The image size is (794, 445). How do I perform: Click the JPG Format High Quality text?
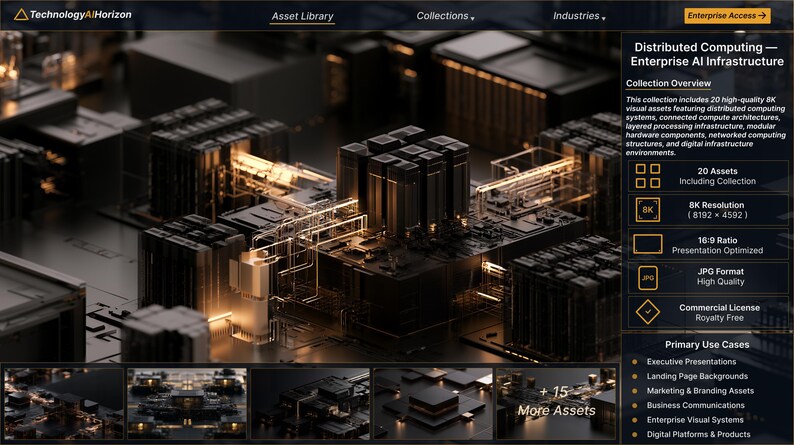(x=720, y=276)
